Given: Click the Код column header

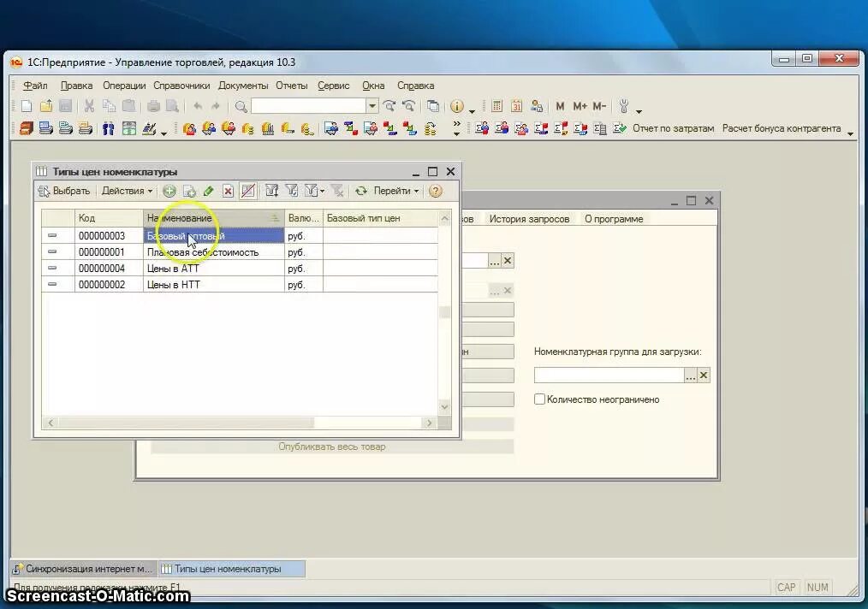Looking at the screenshot, I should pyautogui.click(x=109, y=218).
